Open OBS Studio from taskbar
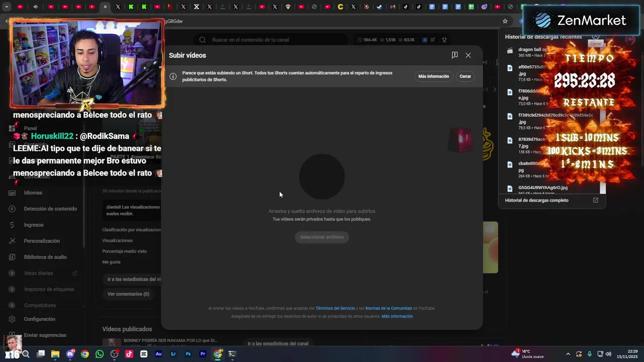The height and width of the screenshot is (362, 644). 114,354
